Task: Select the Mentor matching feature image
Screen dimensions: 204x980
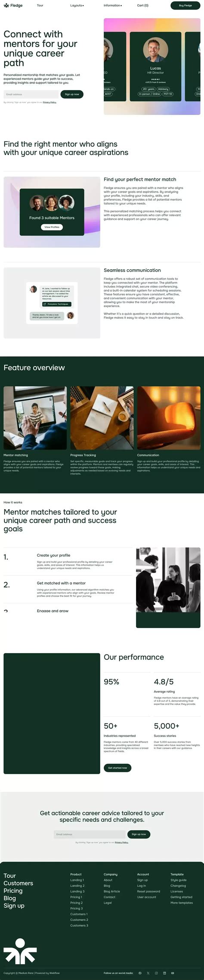Action: pyautogui.click(x=35, y=418)
